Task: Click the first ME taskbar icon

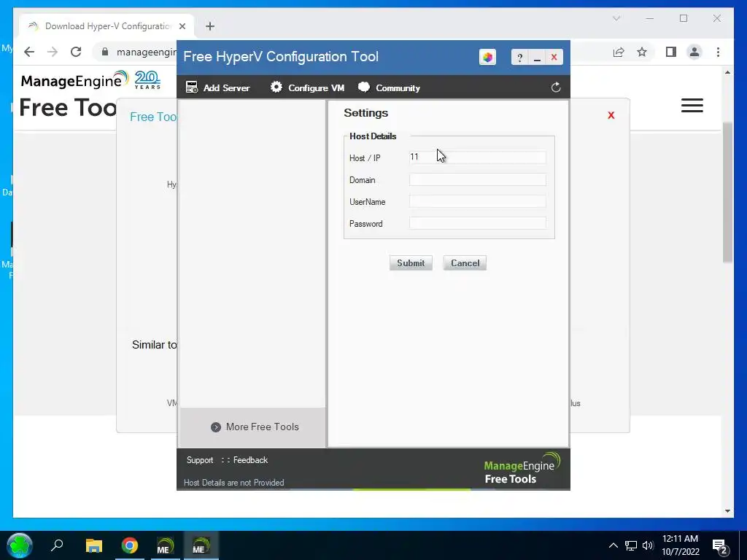Action: 165,545
